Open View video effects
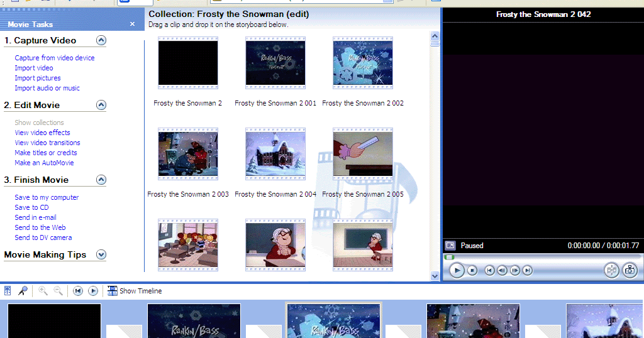The width and height of the screenshot is (644, 338). (x=42, y=133)
